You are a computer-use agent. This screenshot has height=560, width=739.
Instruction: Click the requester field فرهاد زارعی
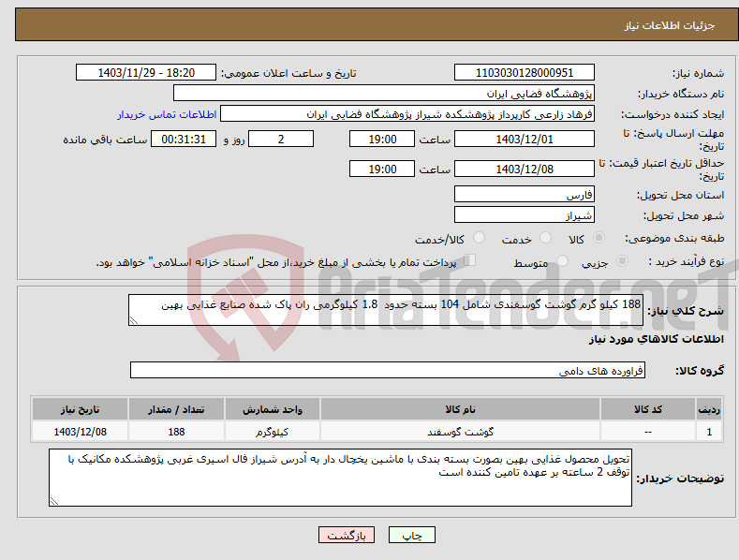tap(407, 114)
